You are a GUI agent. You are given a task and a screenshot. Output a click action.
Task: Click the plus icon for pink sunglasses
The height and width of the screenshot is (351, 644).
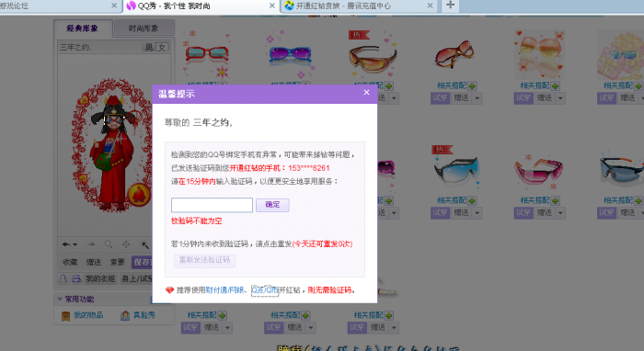tap(556, 200)
